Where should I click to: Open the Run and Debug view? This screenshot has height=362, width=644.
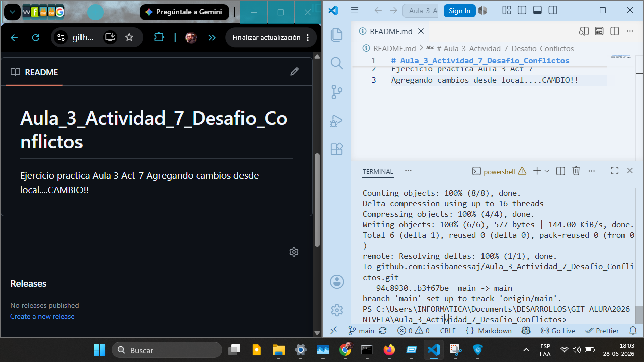(336, 121)
